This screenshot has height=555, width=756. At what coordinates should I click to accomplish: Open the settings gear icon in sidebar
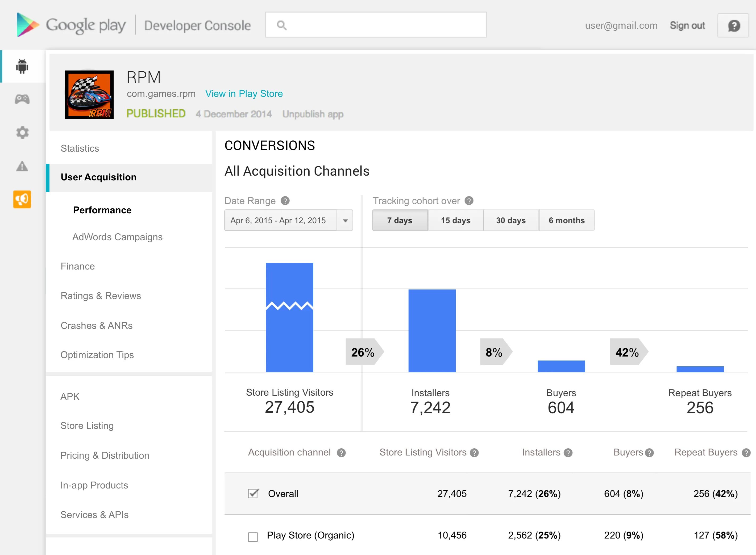click(x=22, y=132)
